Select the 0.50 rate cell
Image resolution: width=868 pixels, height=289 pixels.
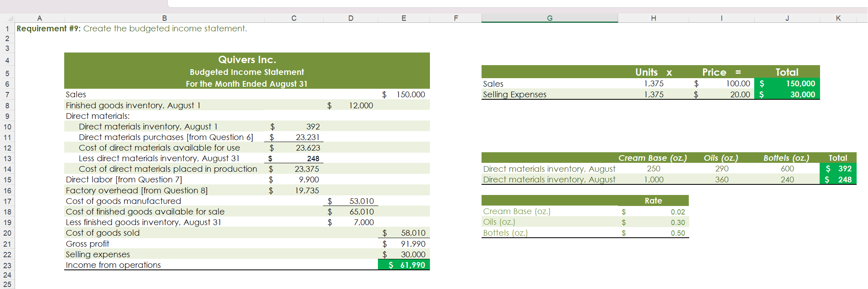tap(653, 233)
